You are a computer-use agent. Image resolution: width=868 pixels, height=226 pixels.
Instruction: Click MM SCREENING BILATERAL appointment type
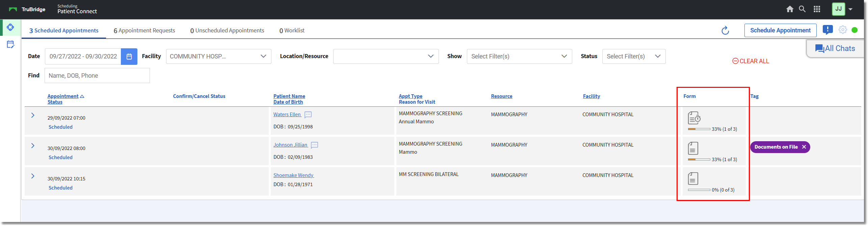[x=428, y=174]
